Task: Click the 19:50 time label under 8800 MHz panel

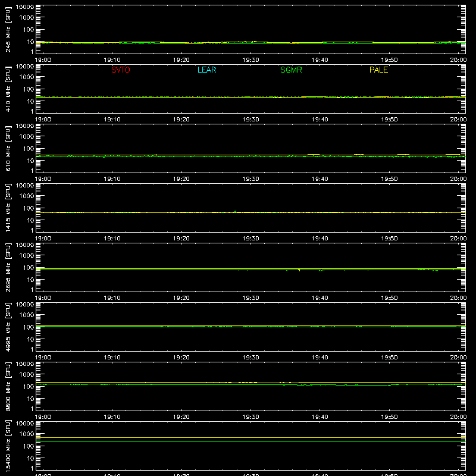Action: (389, 417)
